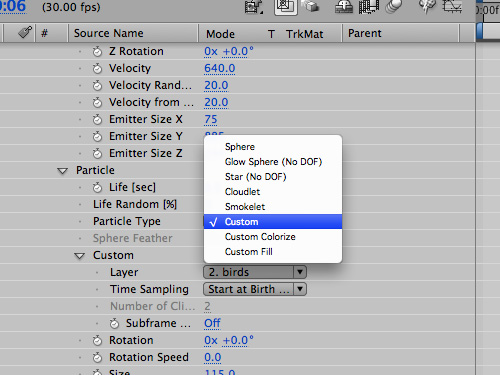This screenshot has width=500, height=375.
Task: Click the Mode column header
Action: [220, 34]
